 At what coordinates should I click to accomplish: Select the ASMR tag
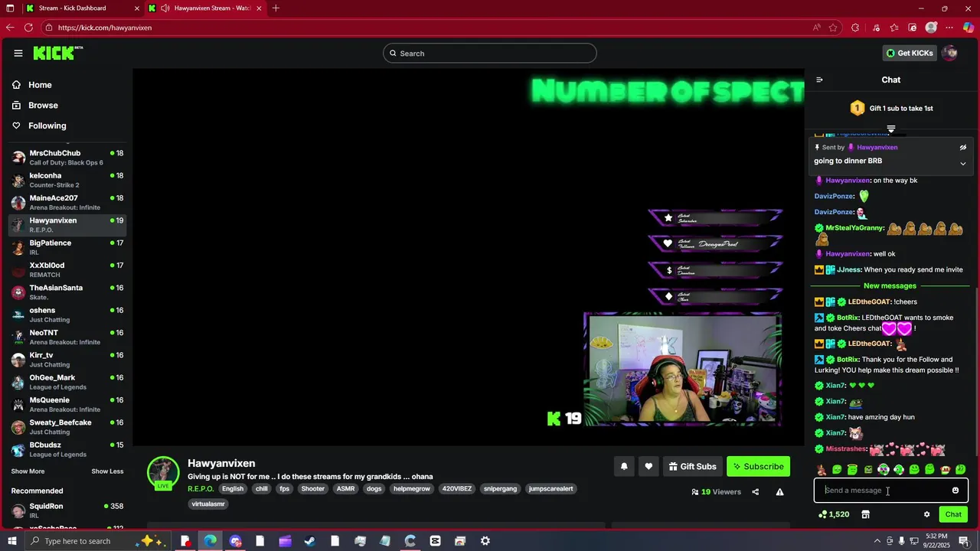click(345, 488)
